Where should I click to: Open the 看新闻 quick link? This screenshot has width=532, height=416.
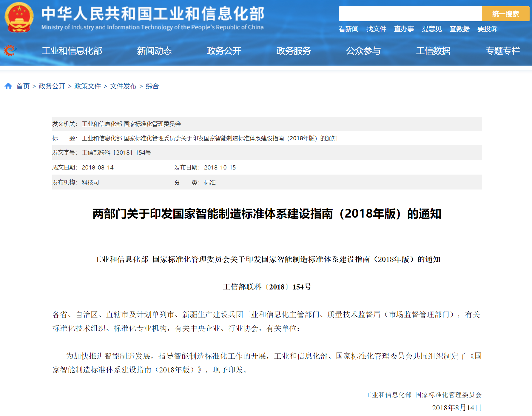point(349,29)
